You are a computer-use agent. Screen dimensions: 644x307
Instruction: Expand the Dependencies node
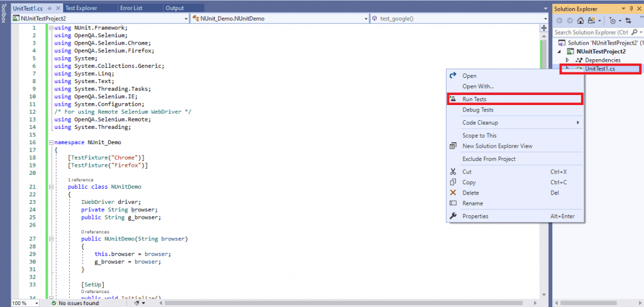(567, 60)
